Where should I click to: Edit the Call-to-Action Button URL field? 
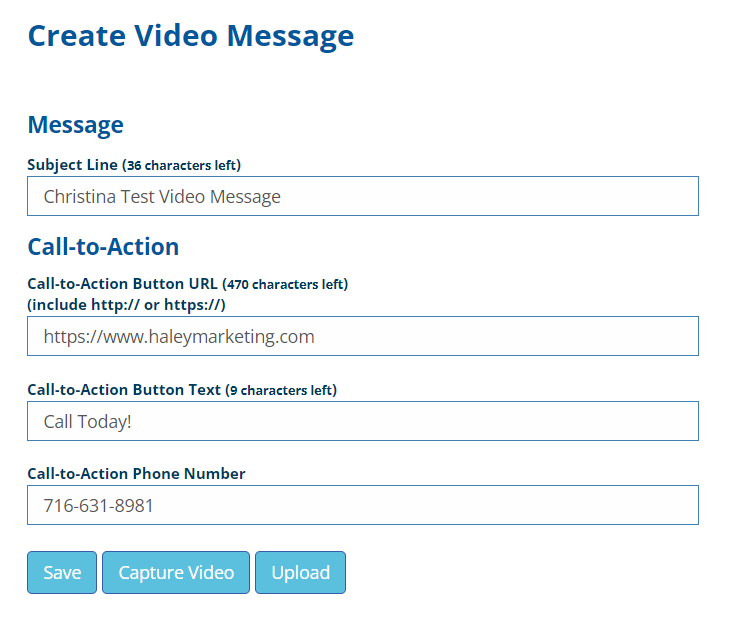pos(363,336)
